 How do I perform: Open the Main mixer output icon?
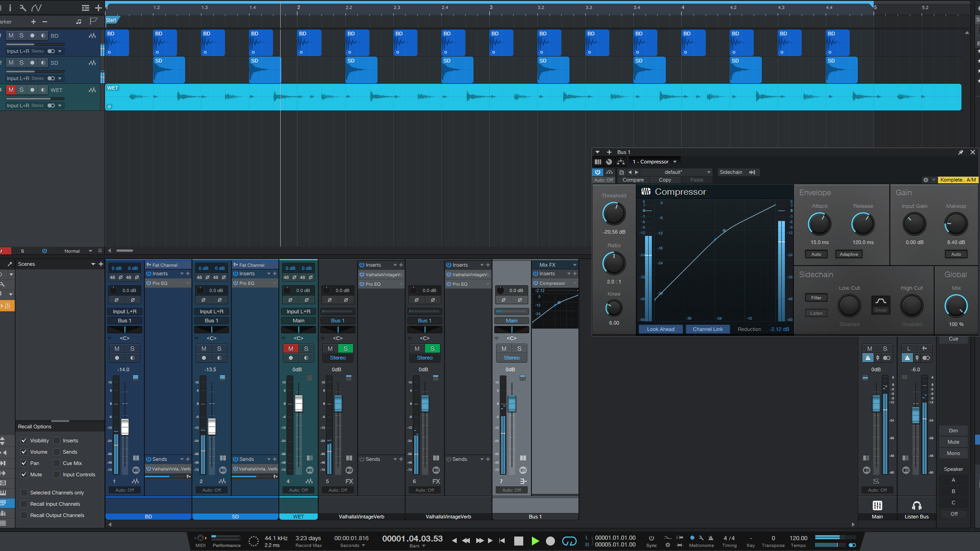point(877,506)
